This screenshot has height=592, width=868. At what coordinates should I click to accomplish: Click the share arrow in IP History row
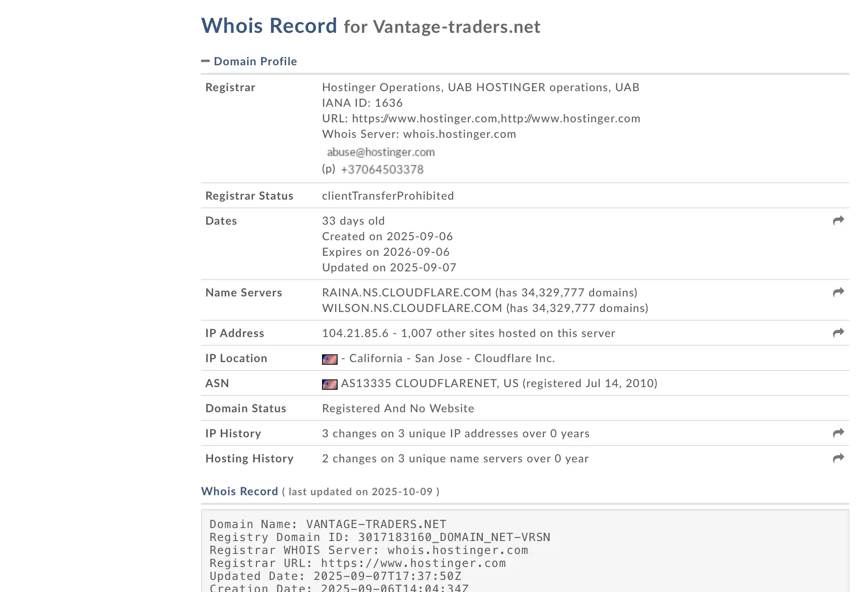(x=838, y=433)
